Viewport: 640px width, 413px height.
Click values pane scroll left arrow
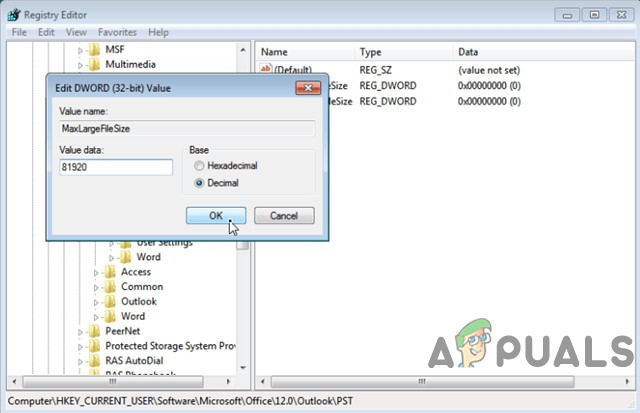[x=262, y=382]
